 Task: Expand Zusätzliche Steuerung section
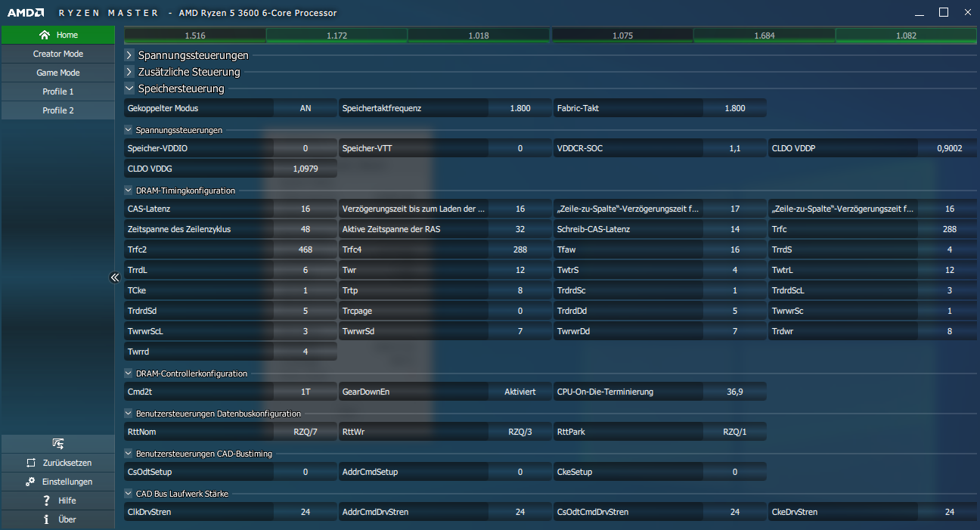129,72
